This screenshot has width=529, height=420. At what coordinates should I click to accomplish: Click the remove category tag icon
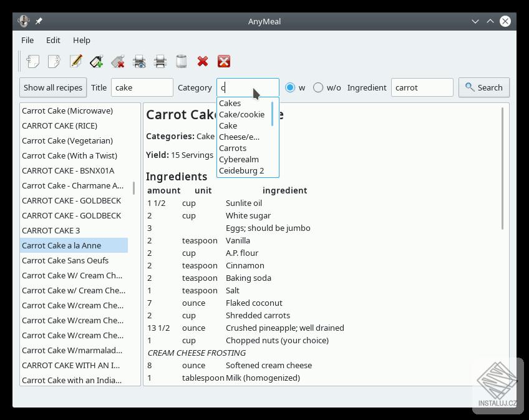click(x=118, y=61)
